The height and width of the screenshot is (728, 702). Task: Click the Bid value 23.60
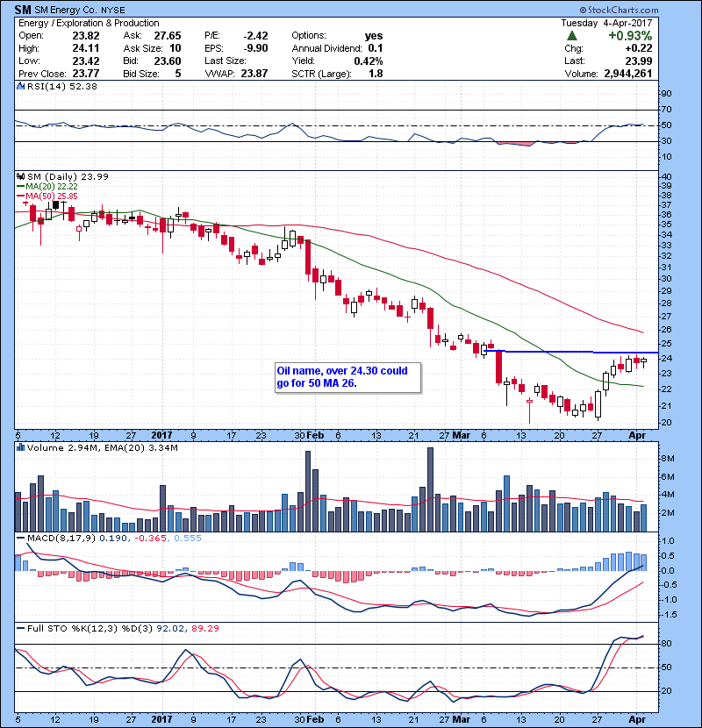pos(168,61)
